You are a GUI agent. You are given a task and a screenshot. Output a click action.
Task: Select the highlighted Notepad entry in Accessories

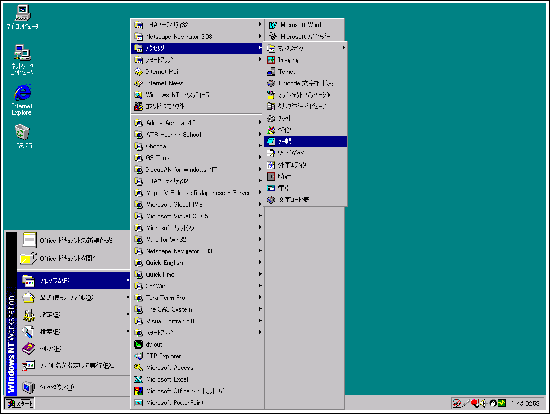pyautogui.click(x=306, y=141)
